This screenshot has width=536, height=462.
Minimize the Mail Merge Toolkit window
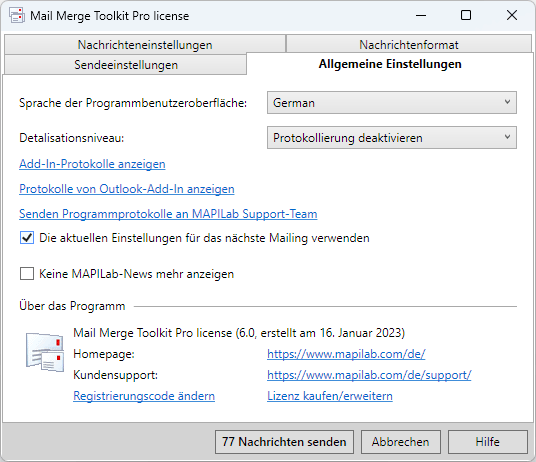coord(421,15)
